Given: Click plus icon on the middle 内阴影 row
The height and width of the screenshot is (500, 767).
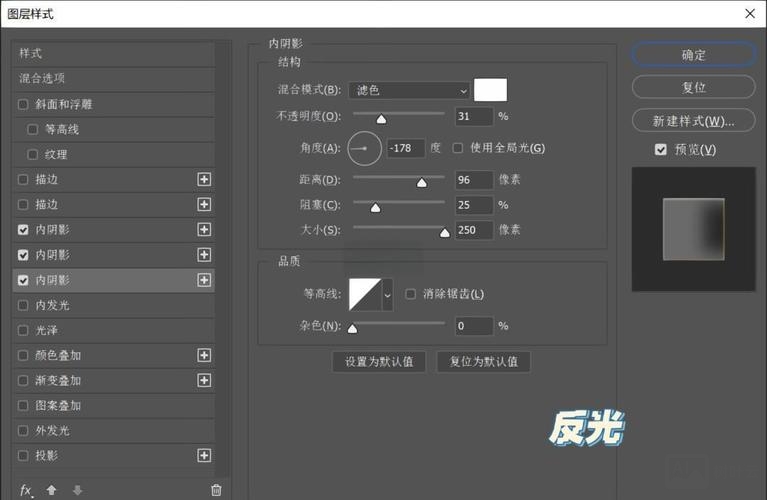Looking at the screenshot, I should [204, 254].
